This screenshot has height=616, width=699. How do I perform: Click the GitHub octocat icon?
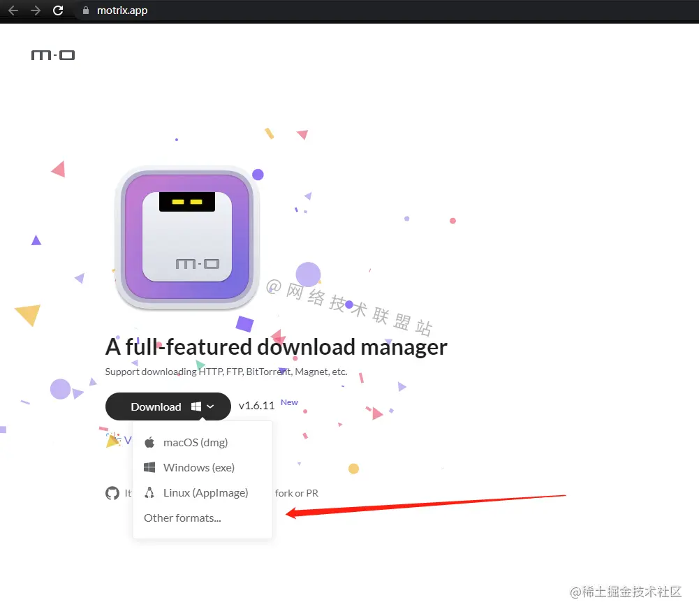(112, 493)
